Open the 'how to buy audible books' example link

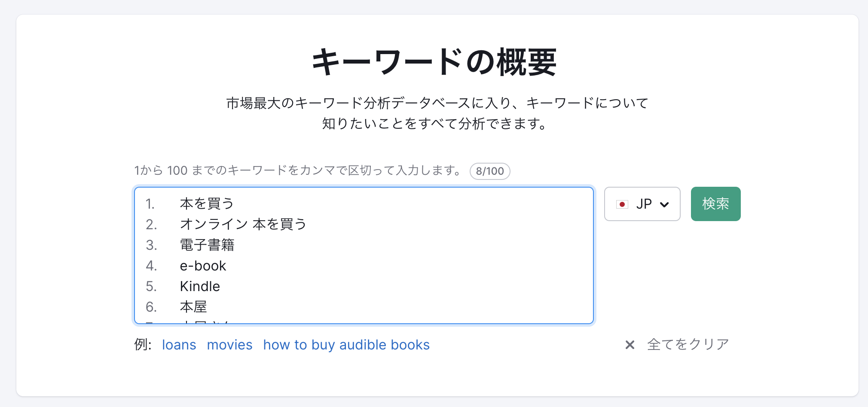tap(346, 344)
